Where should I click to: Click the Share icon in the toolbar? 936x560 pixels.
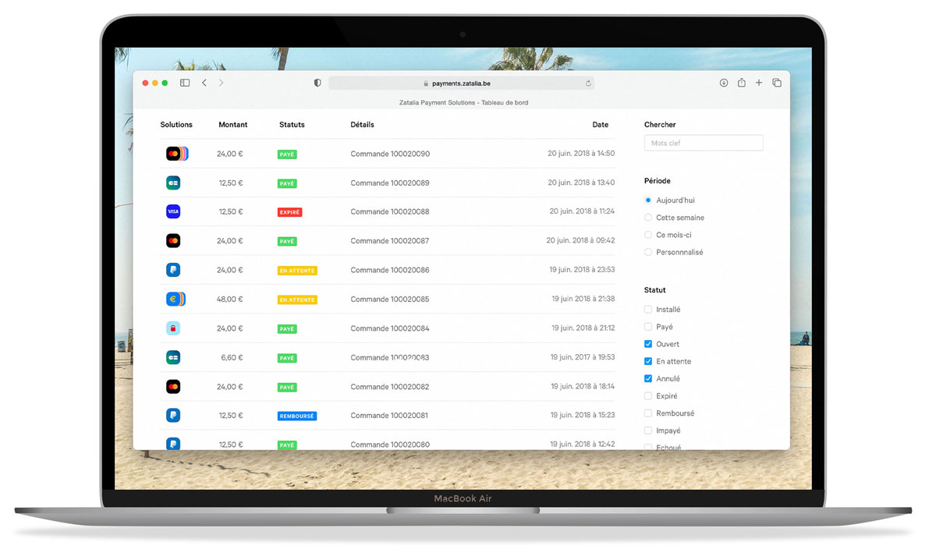coord(741,83)
